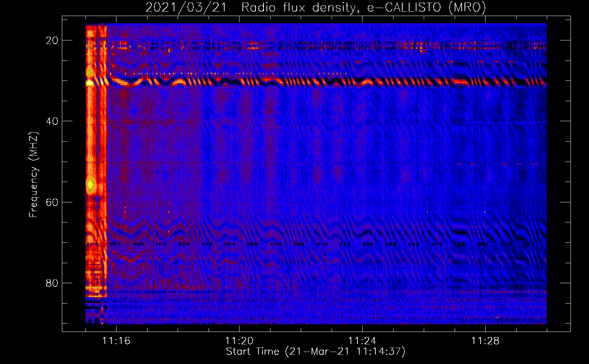This screenshot has width=589, height=364.
Task: Click the 'Start Time (21-Mar-21 11:14:37)' label
Action: point(316,352)
